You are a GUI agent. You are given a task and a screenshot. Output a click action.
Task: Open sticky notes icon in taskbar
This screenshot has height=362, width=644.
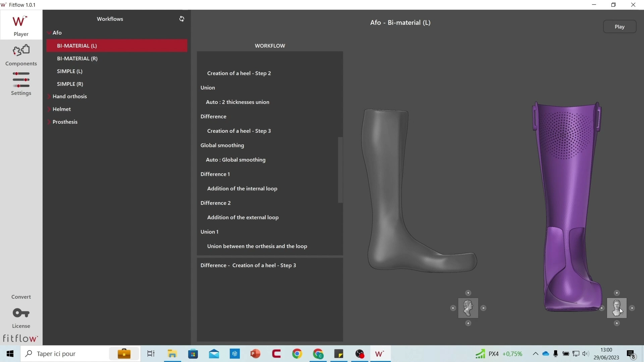click(x=339, y=354)
